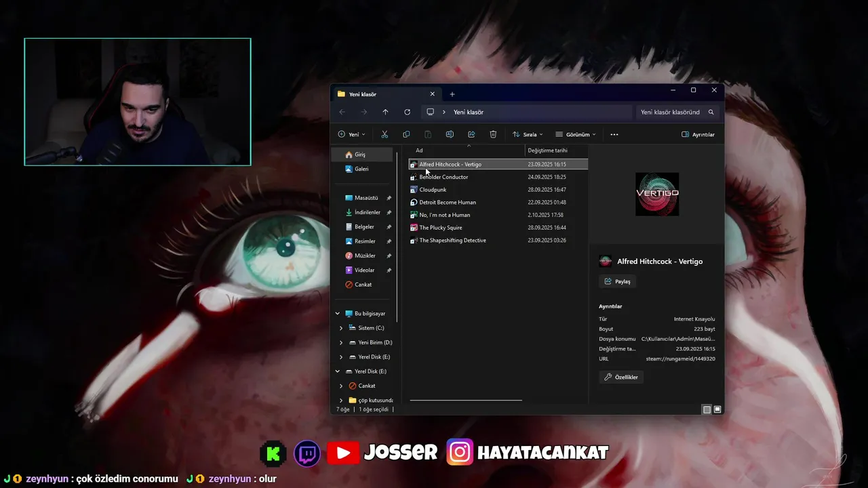Go up one folder level
Viewport: 868px width, 488px height.
[x=385, y=112]
